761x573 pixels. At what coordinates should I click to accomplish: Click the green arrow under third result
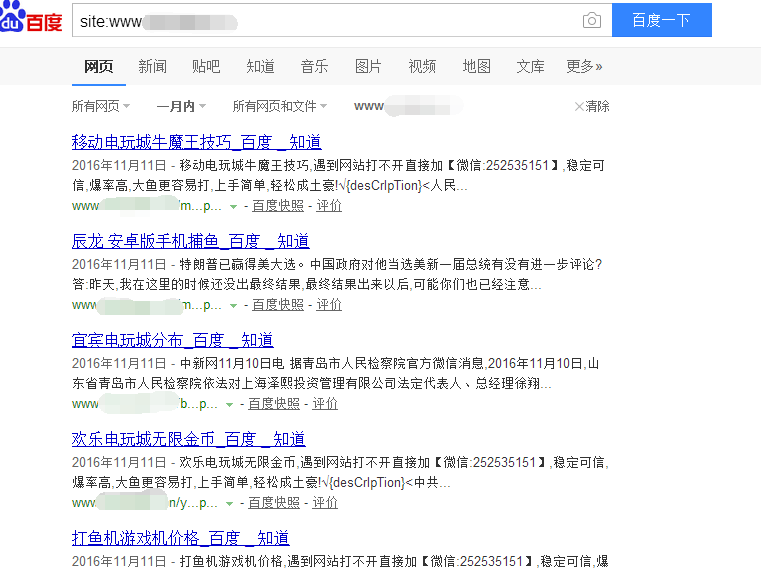click(x=230, y=404)
